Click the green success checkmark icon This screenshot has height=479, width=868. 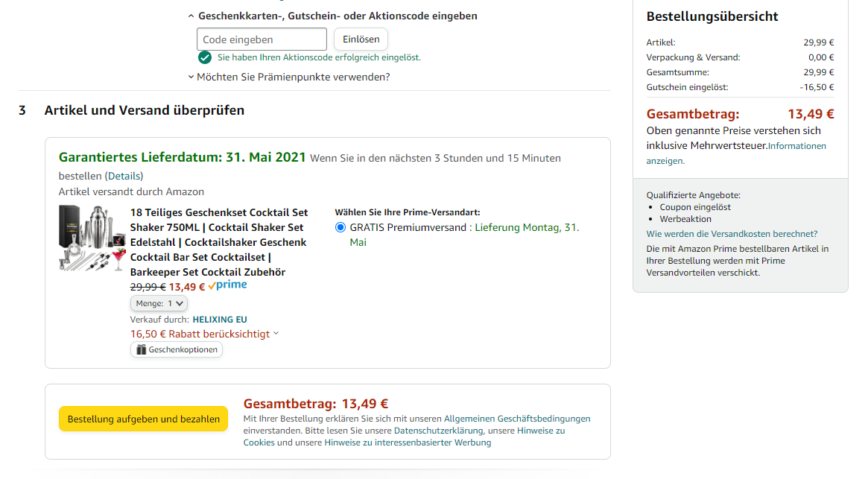click(x=205, y=57)
